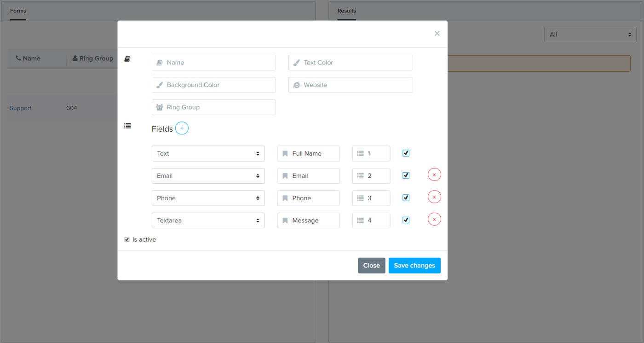Disable the Is active checkbox
The width and height of the screenshot is (644, 343).
pyautogui.click(x=126, y=239)
